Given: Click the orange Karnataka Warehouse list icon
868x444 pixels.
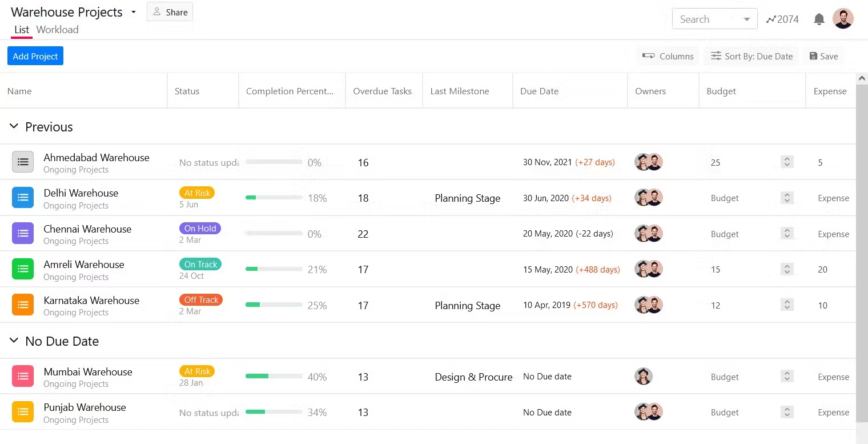Looking at the screenshot, I should pos(23,305).
